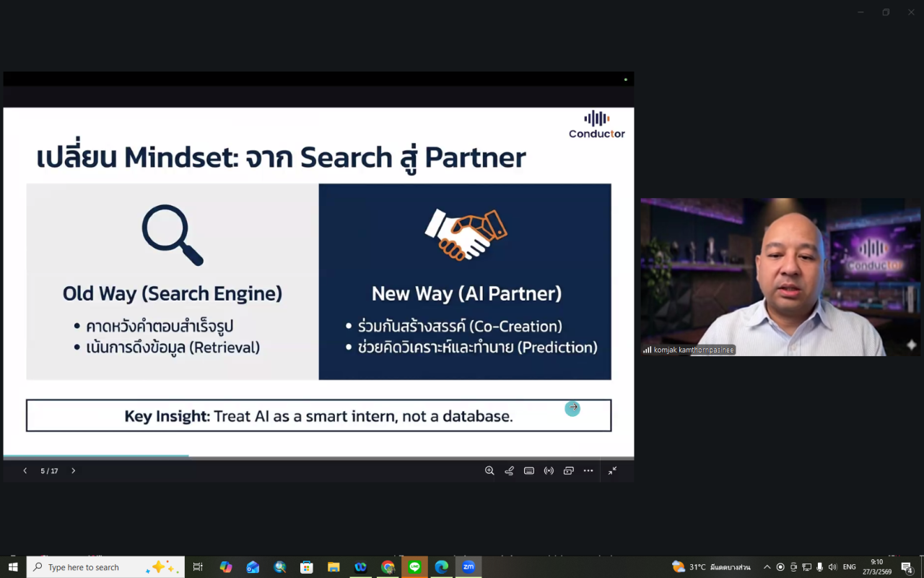Viewport: 924px width, 578px height.
Task: Go to the previous slide arrow
Action: (25, 471)
